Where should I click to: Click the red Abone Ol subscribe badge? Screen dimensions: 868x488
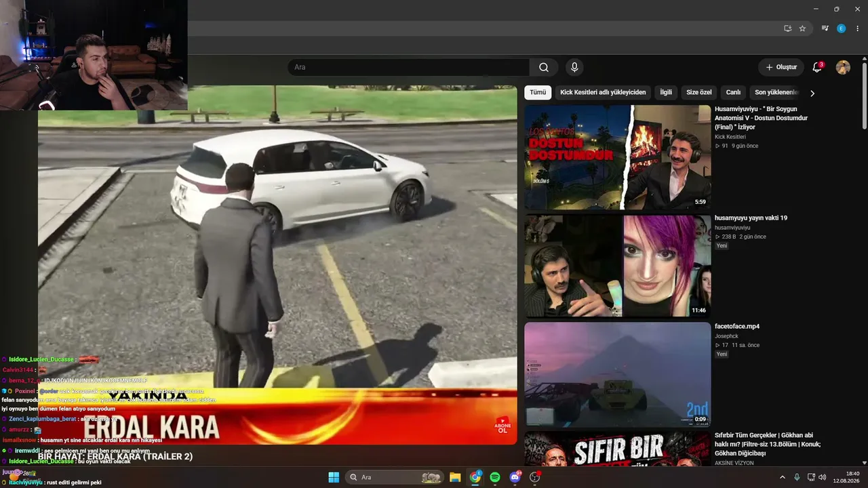coord(502,425)
